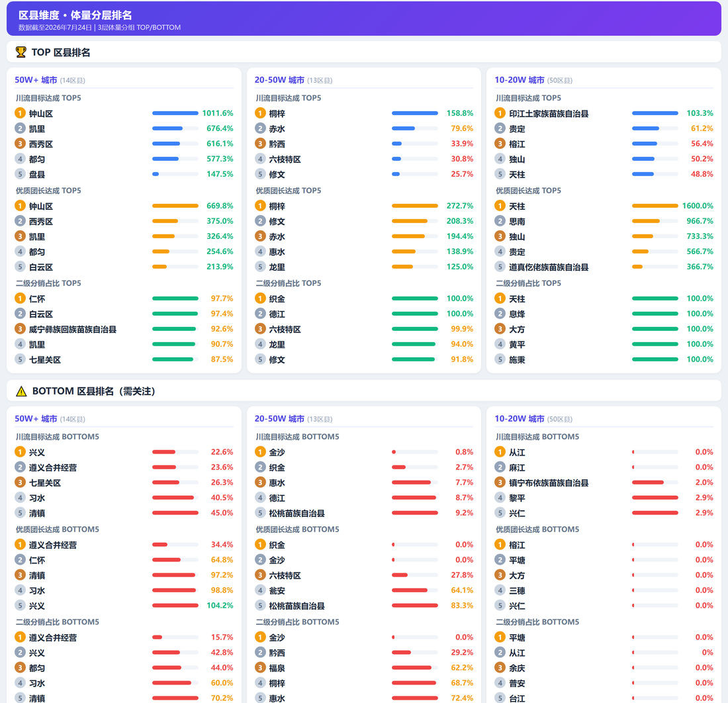Click the 62.2% value for 福泉
The width and height of the screenshot is (728, 703).
(x=462, y=667)
